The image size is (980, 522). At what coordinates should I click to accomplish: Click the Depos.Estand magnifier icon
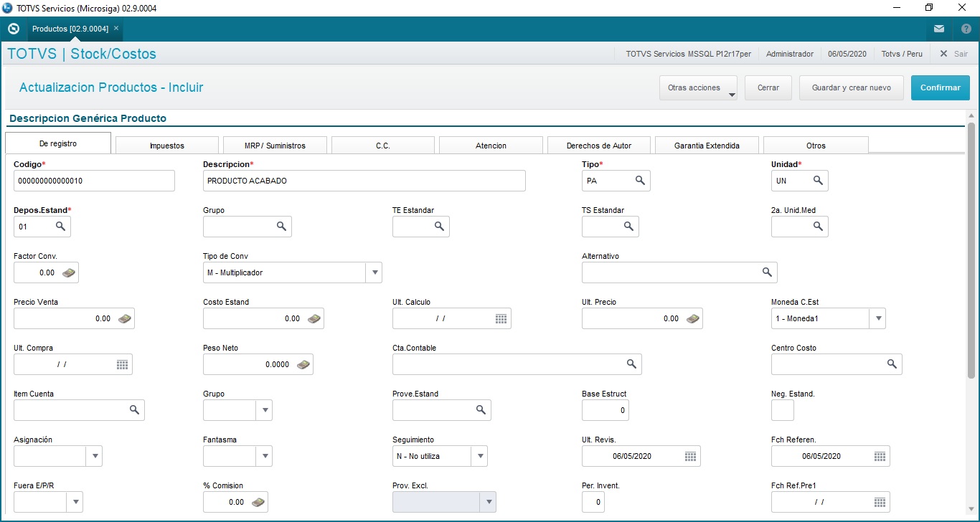(x=60, y=227)
